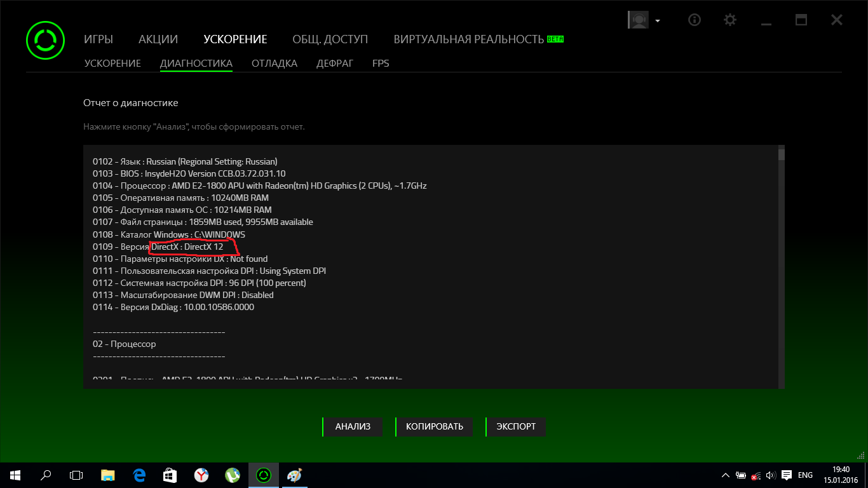
Task: Click the 'Отчет о диагностике' heading
Action: (131, 102)
